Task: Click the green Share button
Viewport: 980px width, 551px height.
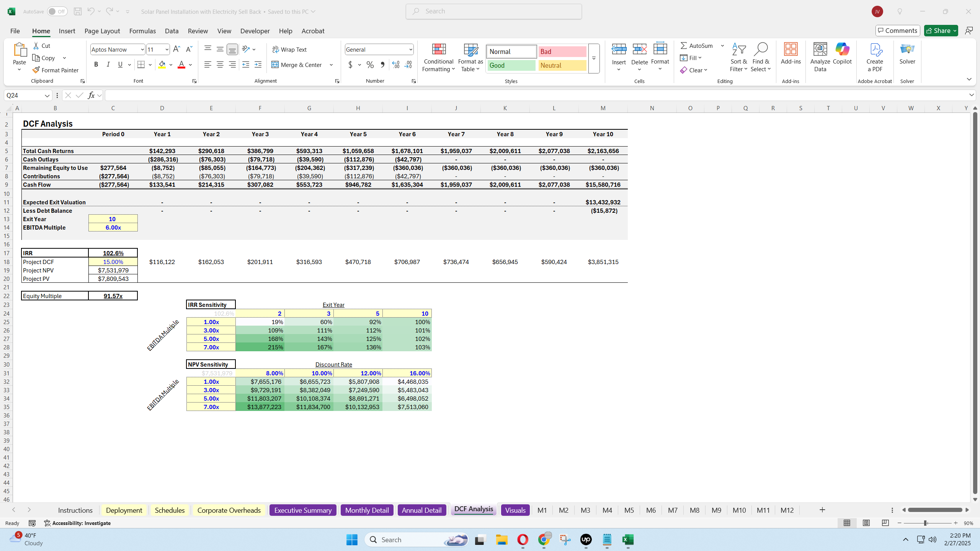Action: (941, 31)
